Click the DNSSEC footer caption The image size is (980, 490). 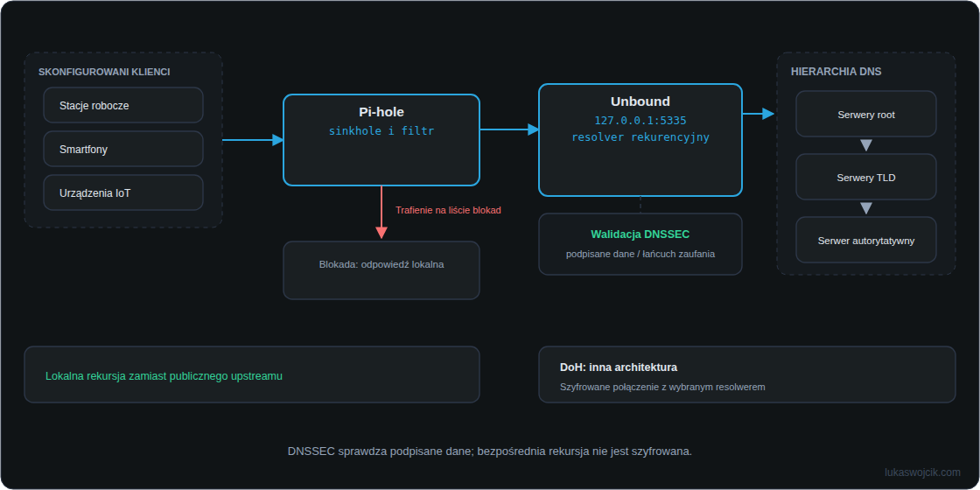pyautogui.click(x=489, y=451)
